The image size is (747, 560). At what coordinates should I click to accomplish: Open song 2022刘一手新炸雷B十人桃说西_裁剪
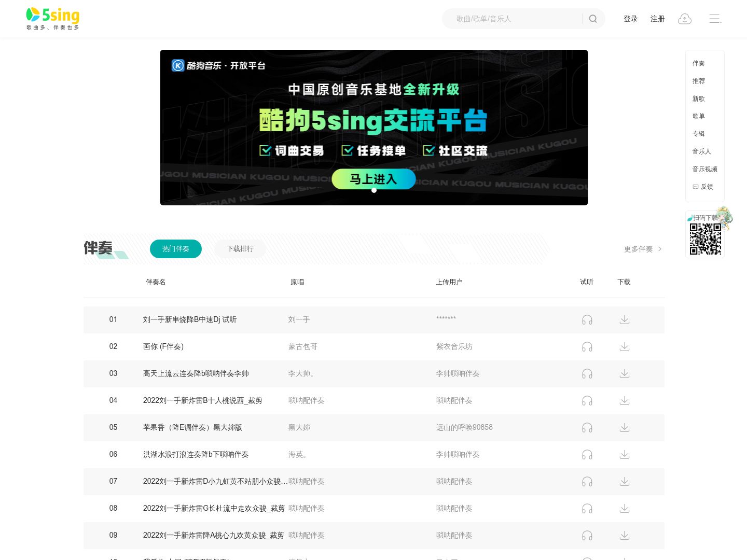(203, 400)
